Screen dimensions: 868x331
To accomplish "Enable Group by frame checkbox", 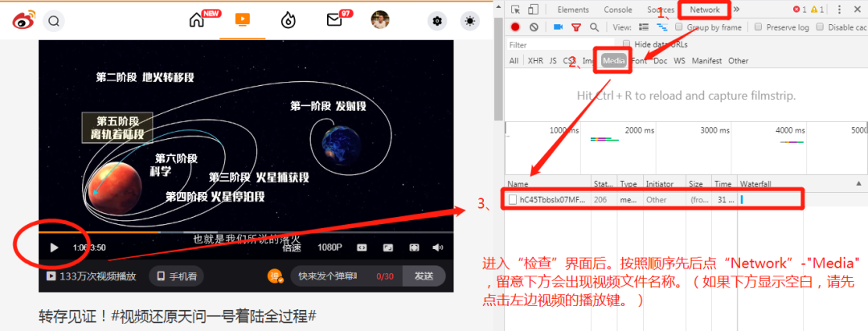I will 679,27.
